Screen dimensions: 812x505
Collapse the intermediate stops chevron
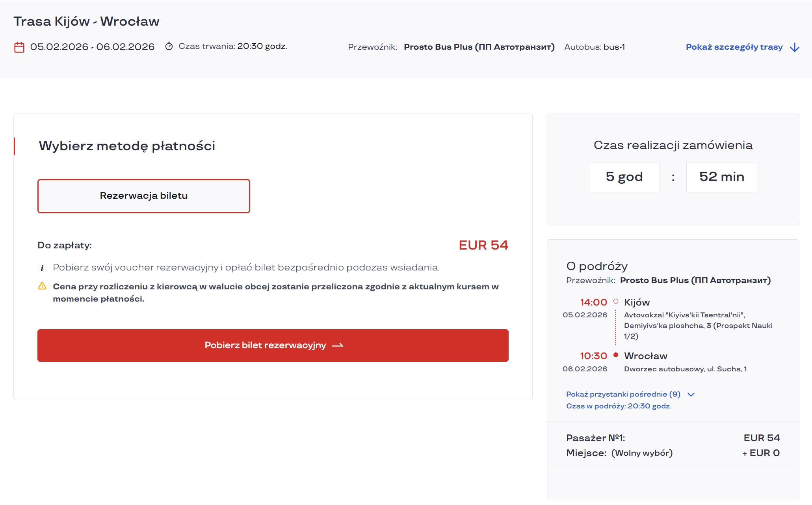(x=691, y=394)
